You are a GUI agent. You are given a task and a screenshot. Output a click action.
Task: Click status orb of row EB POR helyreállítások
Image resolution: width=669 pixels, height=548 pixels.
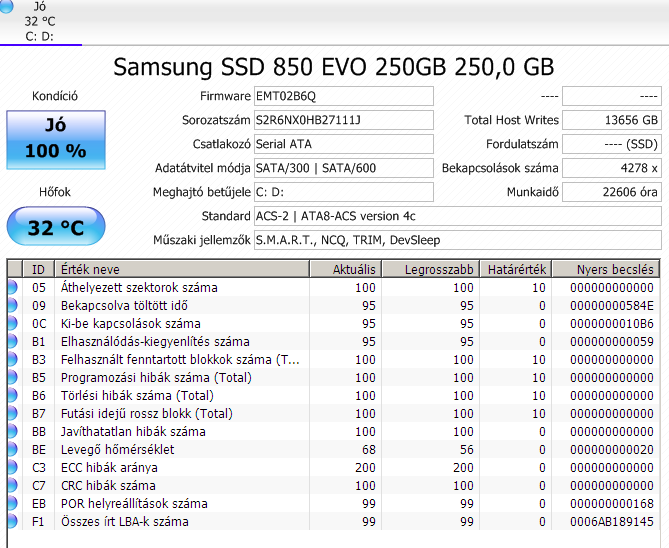point(12,503)
